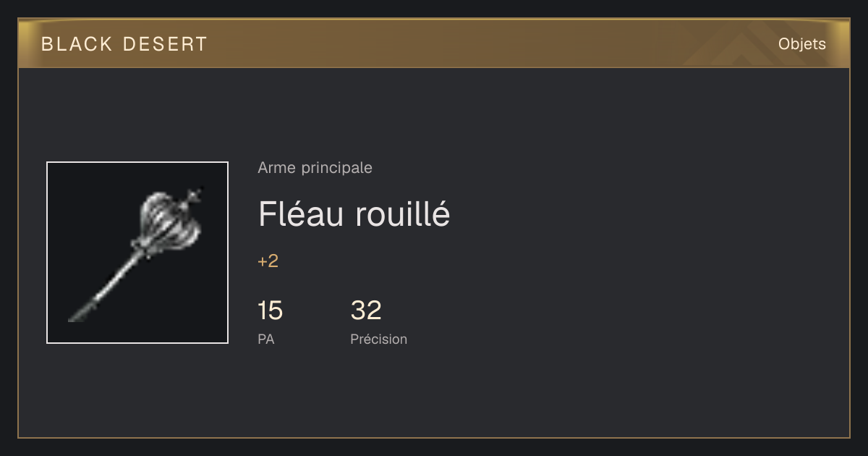Click the black background inside item thumbnail
This screenshot has width=868, height=456.
[x=87, y=203]
